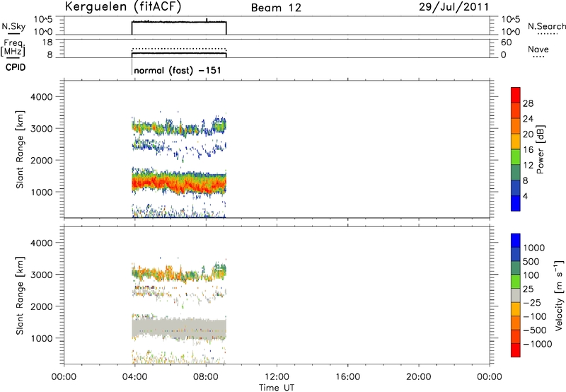Click the strong red echo band in the power panel
Screen dimensions: 566x392
pyautogui.click(x=179, y=184)
